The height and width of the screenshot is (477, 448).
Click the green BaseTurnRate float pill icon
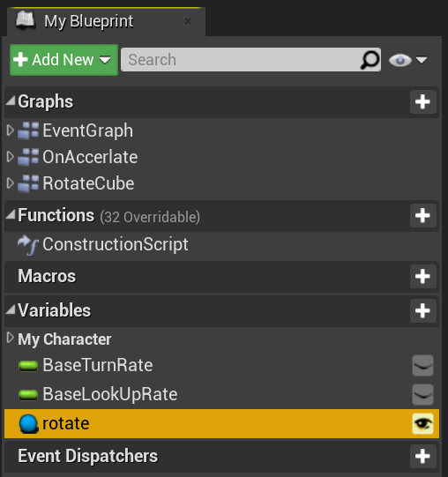pos(28,365)
